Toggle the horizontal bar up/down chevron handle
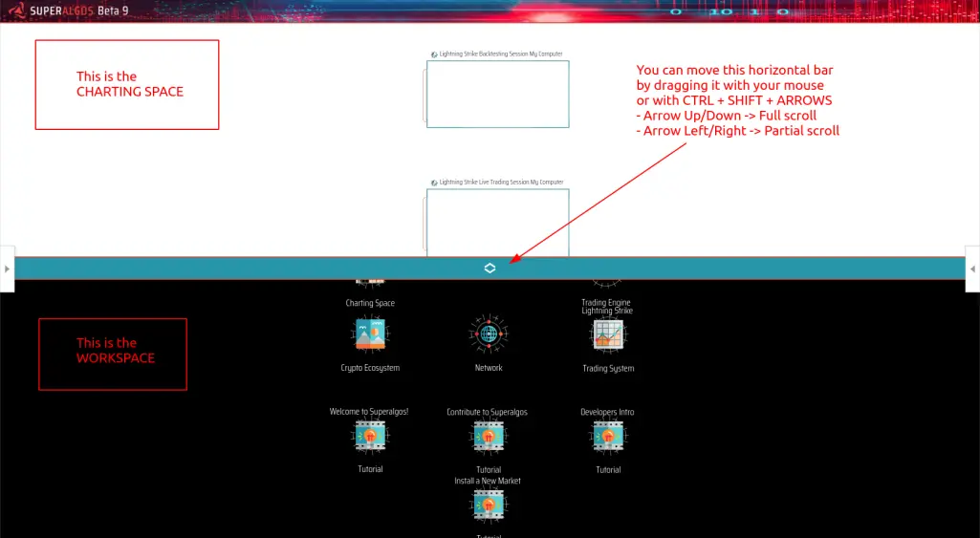Viewport: 980px width, 538px height. tap(490, 269)
